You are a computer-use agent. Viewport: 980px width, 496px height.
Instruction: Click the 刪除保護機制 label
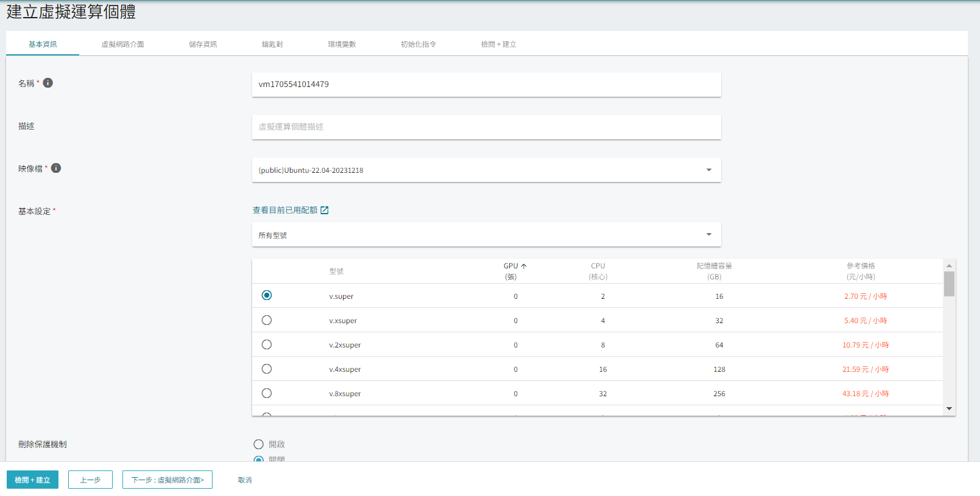pos(43,444)
